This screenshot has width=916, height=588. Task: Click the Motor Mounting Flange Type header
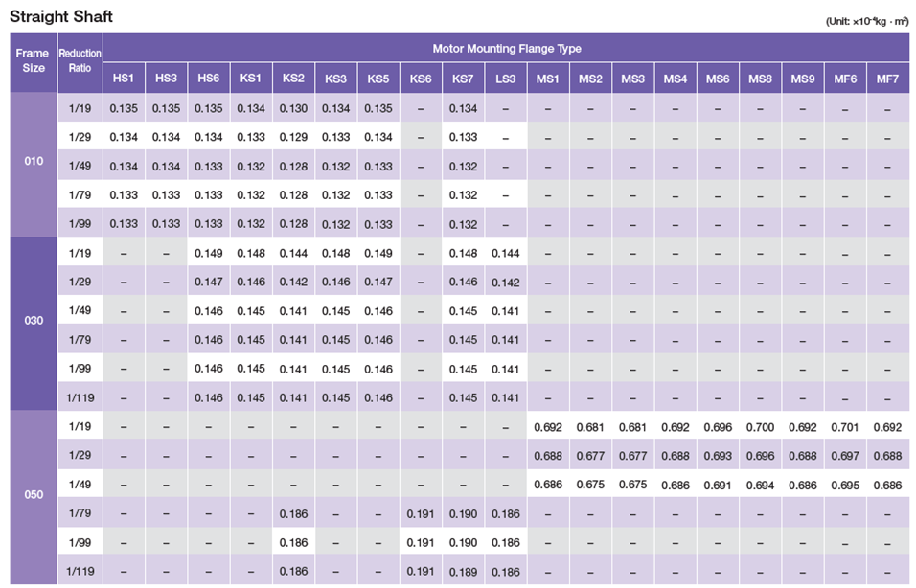point(506,48)
